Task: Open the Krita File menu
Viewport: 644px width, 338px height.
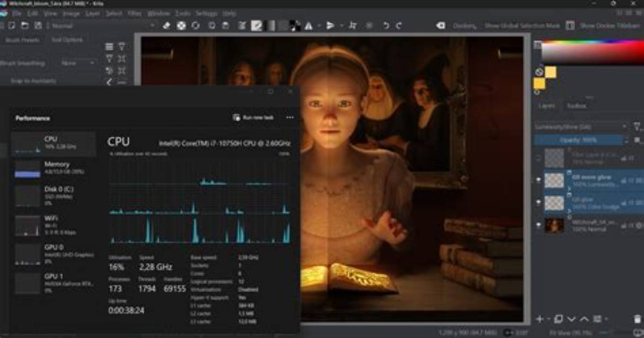Action: [x=17, y=13]
